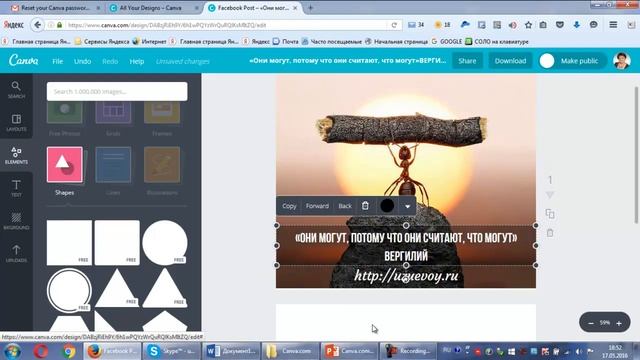This screenshot has width=640, height=360.
Task: Click the Shapes category thumbnail
Action: click(x=64, y=164)
